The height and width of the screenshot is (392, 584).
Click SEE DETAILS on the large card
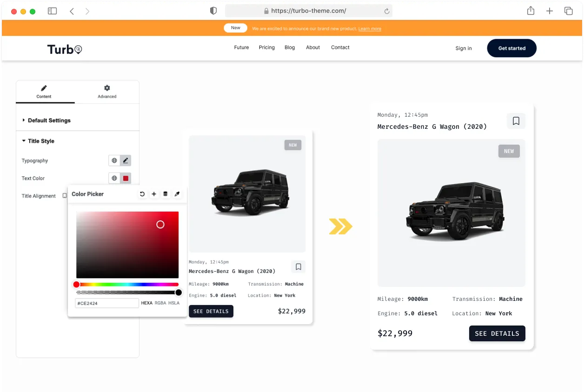497,333
